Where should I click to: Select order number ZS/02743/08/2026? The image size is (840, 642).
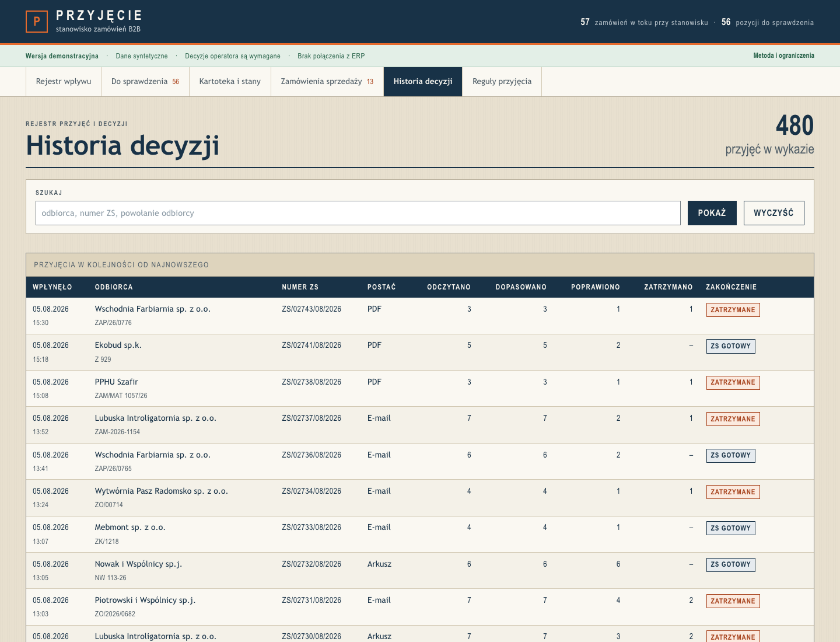click(311, 309)
